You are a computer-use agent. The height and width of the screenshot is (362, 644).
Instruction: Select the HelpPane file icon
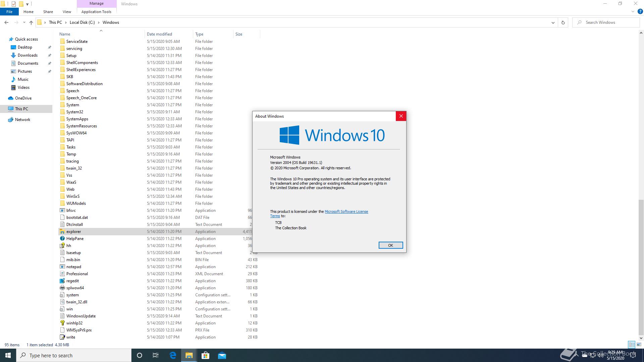coord(62,239)
